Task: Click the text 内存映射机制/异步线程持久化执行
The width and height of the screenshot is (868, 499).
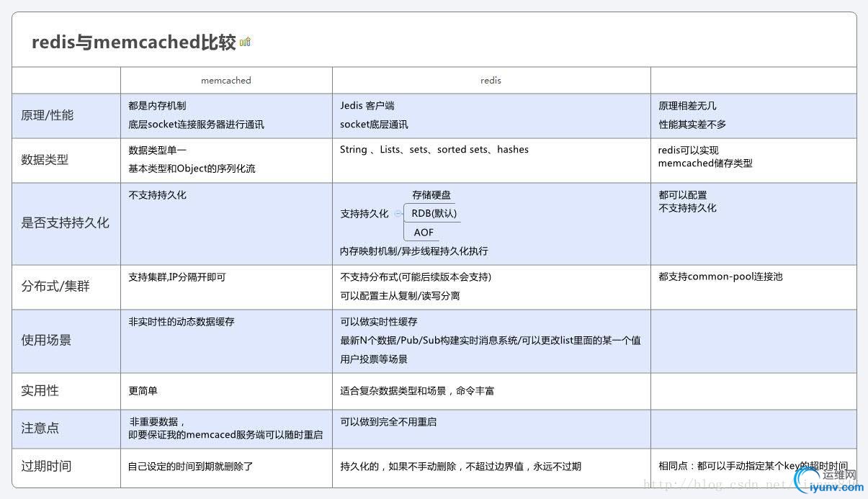Action: pos(414,251)
